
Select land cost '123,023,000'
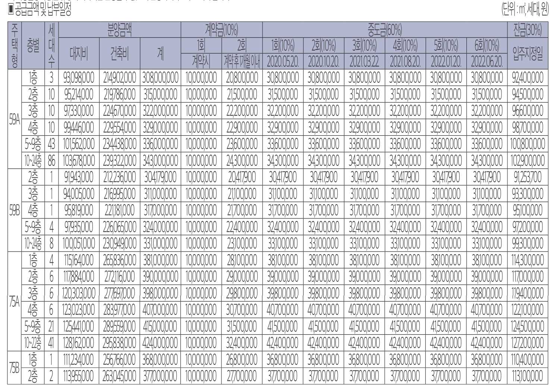[79, 309]
